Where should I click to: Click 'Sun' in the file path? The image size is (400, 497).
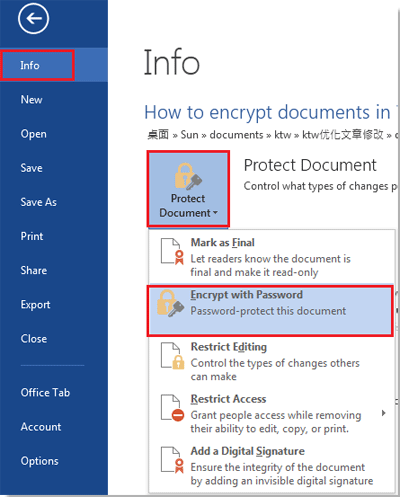(189, 135)
